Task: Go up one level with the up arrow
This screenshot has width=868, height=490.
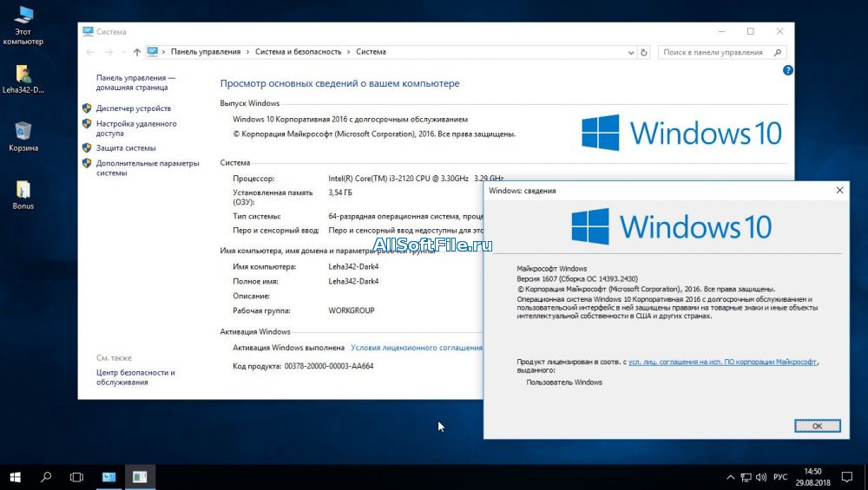Action: 137,52
